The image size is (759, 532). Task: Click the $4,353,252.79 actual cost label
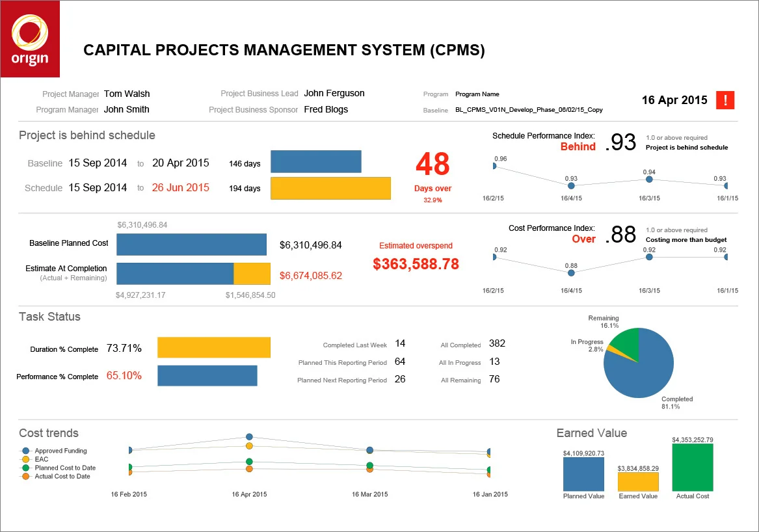pos(692,440)
